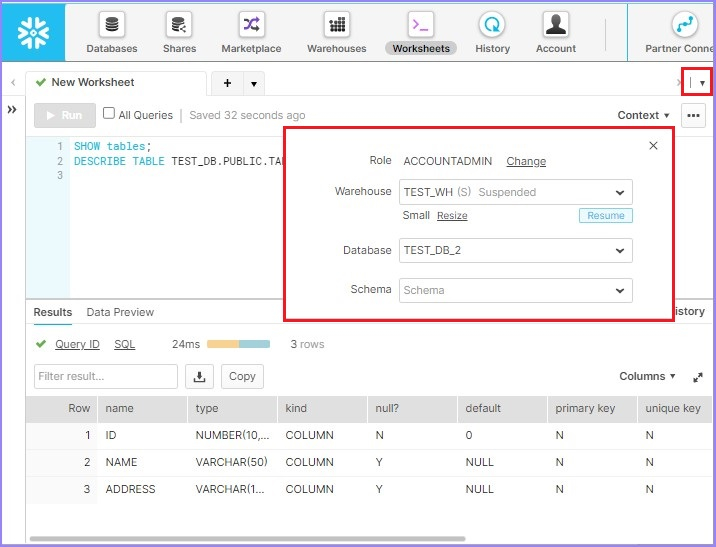This screenshot has width=716, height=547.
Task: Open the query History page
Action: (492, 32)
